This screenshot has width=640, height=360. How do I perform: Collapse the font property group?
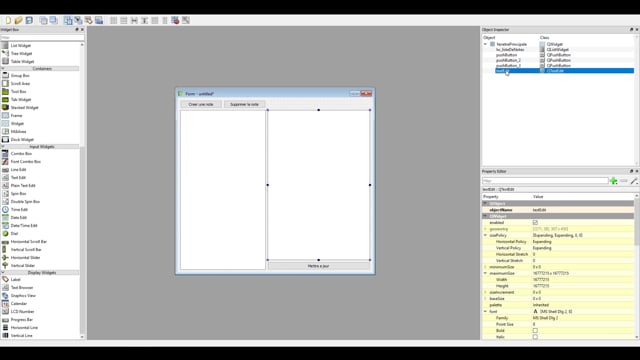click(x=485, y=312)
